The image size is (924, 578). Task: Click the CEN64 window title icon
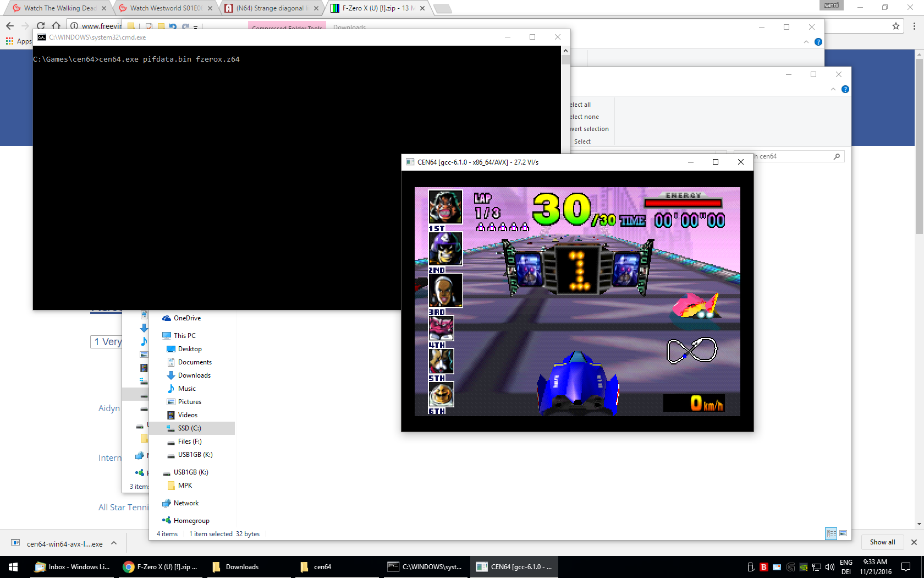[410, 162]
